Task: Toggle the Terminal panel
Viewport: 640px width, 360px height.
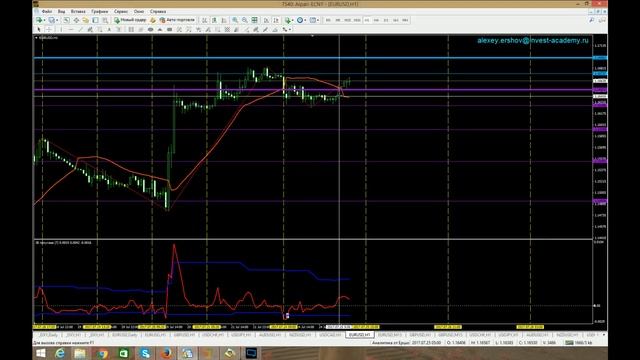Action: pyautogui.click(x=95, y=20)
